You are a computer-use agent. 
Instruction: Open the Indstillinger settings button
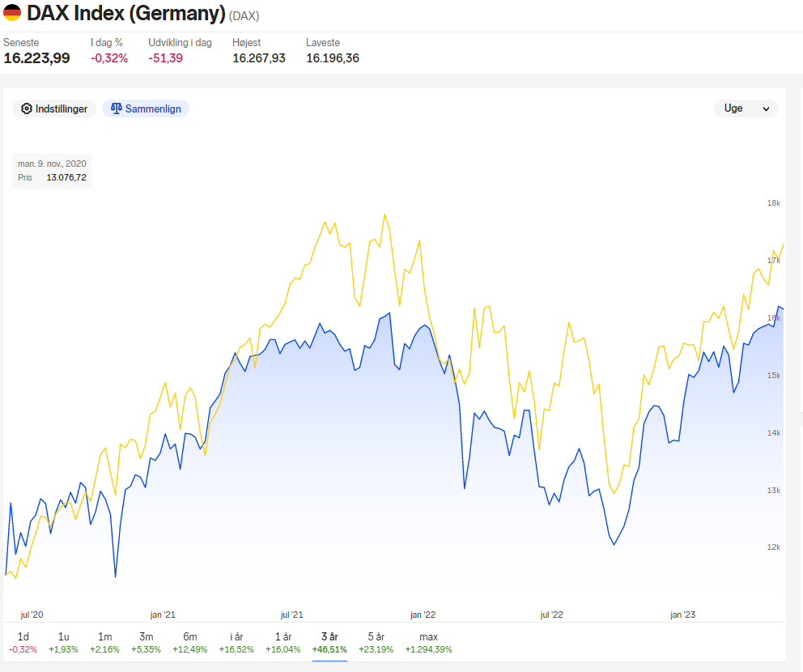(54, 108)
